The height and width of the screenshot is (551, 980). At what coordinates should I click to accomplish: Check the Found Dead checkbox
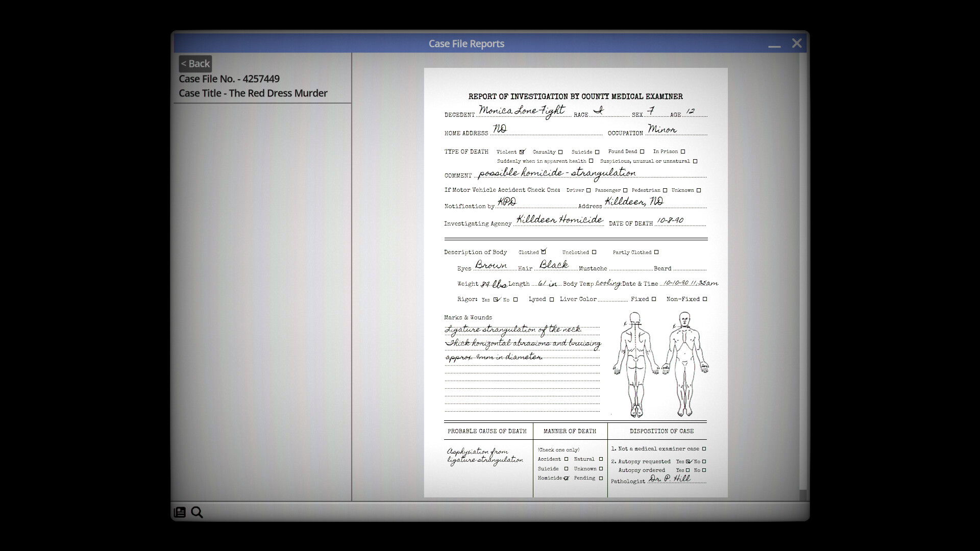coord(642,151)
